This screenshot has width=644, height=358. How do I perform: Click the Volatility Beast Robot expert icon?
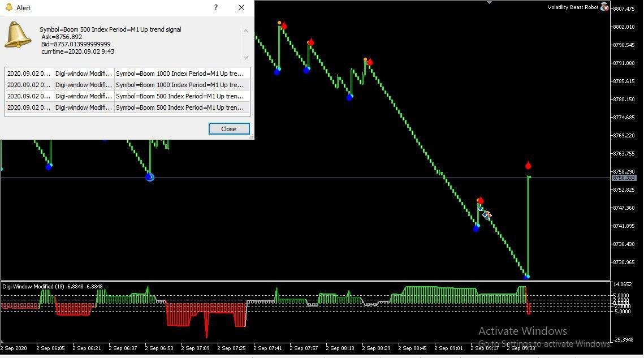click(604, 7)
